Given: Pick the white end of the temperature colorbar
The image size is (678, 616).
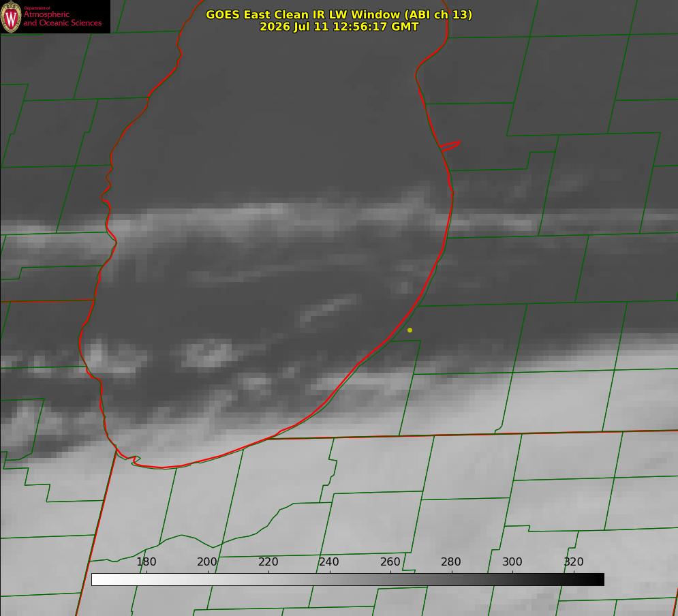Looking at the screenshot, I should (99, 579).
